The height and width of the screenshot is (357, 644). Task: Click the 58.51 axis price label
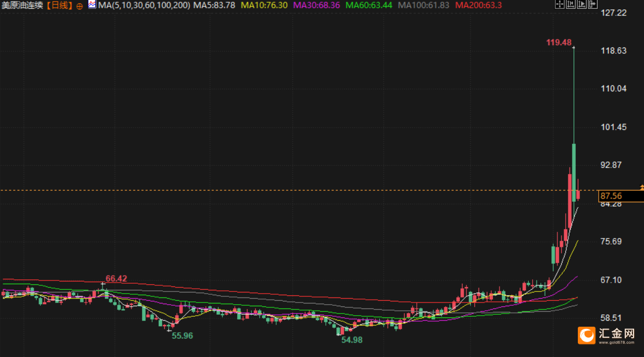pos(611,317)
